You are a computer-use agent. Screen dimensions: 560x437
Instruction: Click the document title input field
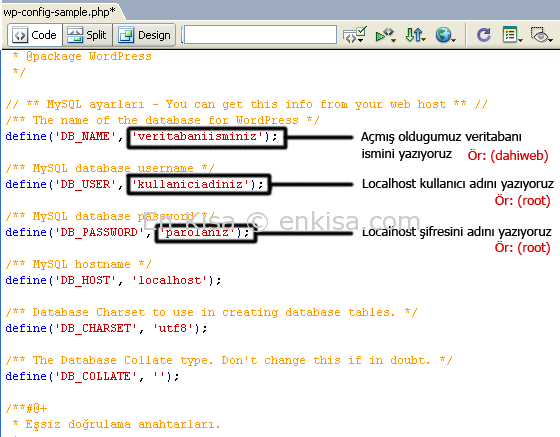260,35
